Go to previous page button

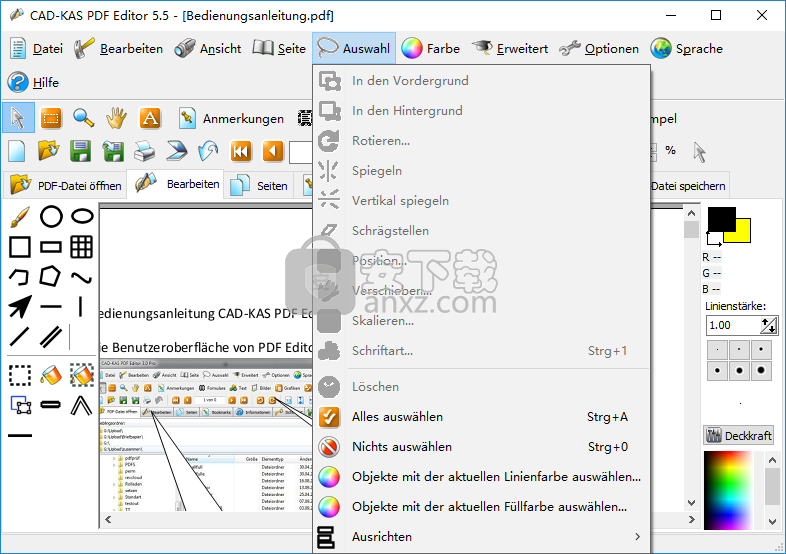[x=273, y=151]
